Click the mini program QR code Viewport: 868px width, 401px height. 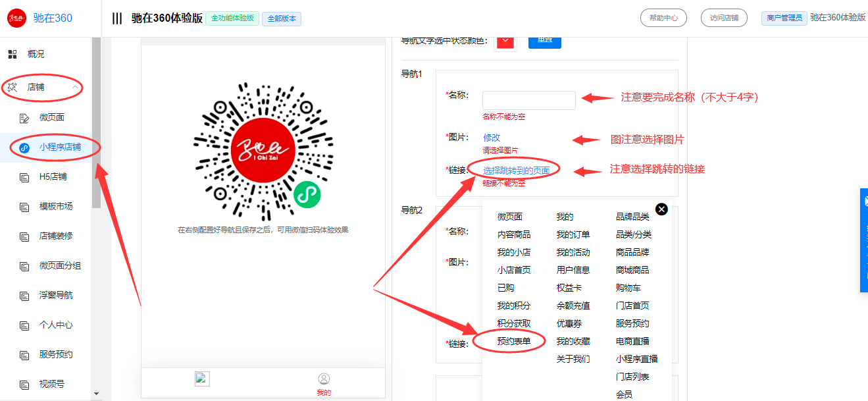pyautogui.click(x=263, y=152)
